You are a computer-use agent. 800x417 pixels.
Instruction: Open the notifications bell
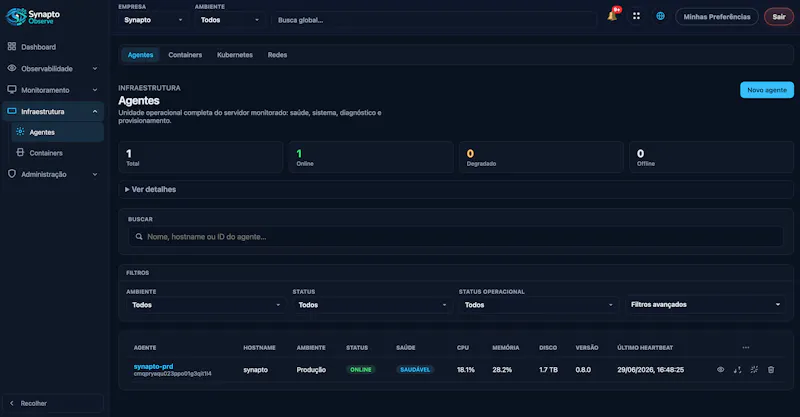612,16
